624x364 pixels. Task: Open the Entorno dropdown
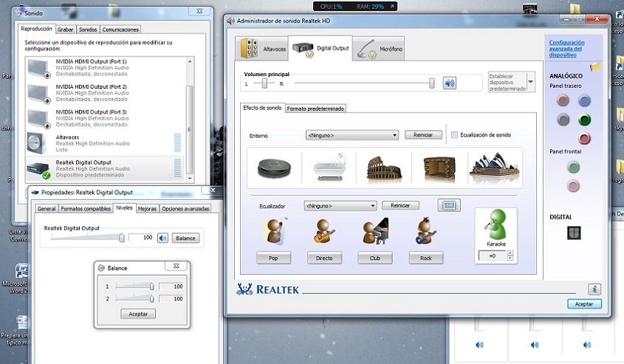[x=352, y=135]
